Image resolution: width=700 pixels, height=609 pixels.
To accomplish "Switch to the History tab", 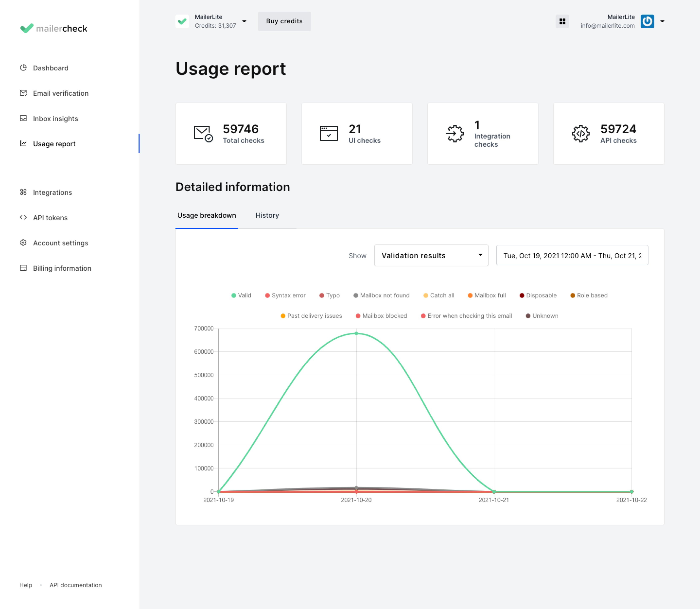I will 267,215.
